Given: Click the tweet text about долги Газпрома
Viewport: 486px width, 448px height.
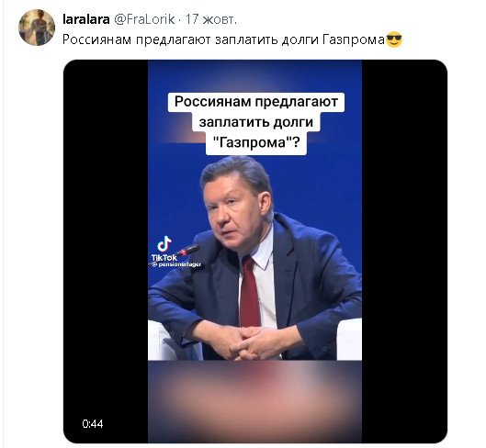Looking at the screenshot, I should pos(223,39).
